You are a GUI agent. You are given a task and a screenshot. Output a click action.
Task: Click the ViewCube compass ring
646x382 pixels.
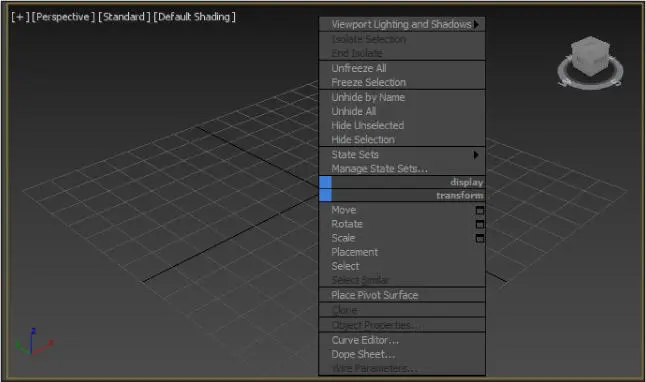tap(590, 78)
